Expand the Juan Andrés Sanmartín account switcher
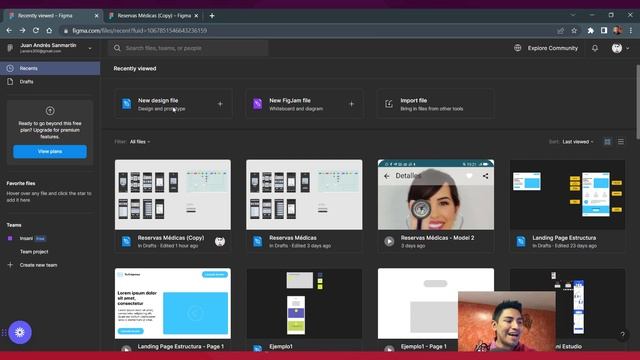Viewport: 640px width, 360px height. 90,48
